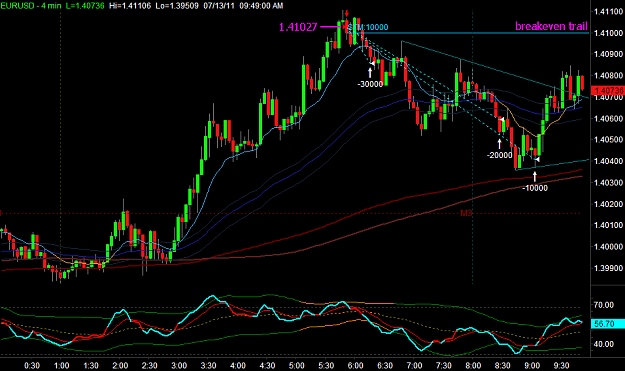Image resolution: width=625 pixels, height=371 pixels.
Task: Click the STM:10000 order label
Action: pyautogui.click(x=368, y=27)
